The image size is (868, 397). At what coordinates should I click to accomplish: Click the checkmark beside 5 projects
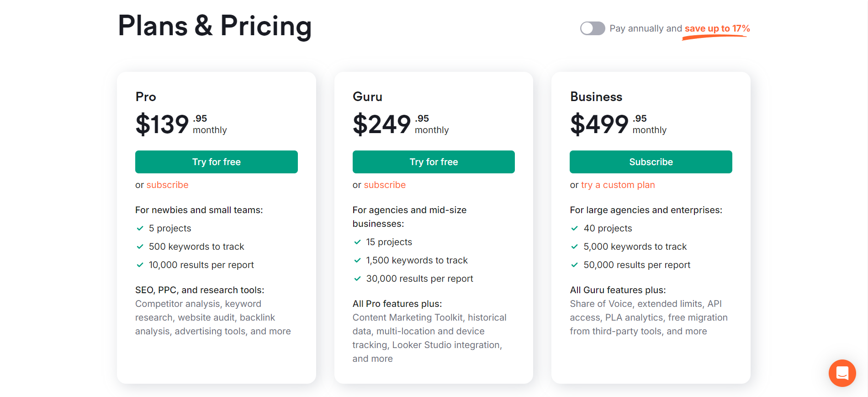point(139,228)
